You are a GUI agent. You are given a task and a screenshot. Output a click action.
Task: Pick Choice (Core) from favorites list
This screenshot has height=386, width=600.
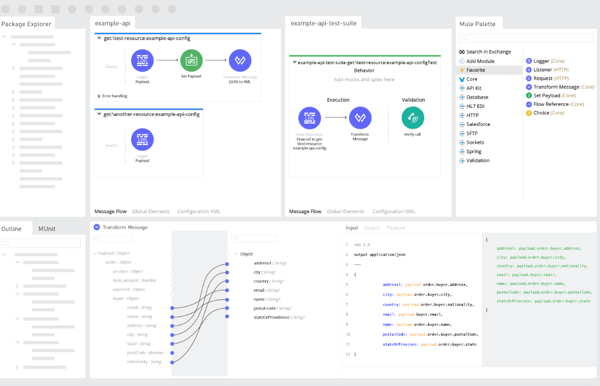(x=545, y=113)
